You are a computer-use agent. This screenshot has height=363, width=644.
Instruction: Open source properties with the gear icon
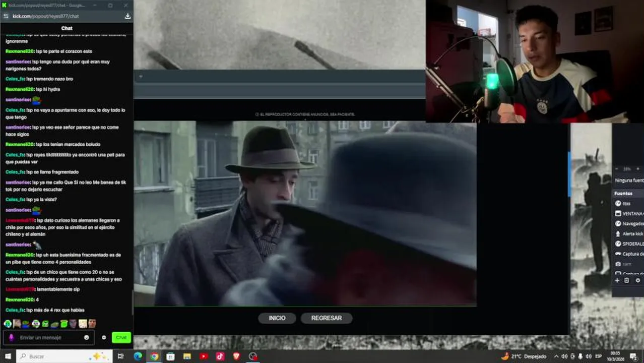(637, 280)
